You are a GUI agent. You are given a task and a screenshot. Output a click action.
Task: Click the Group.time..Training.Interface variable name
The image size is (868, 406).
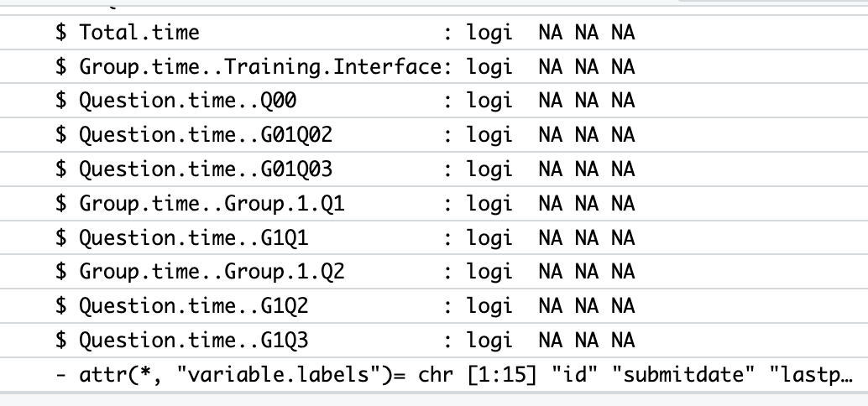coord(260,67)
